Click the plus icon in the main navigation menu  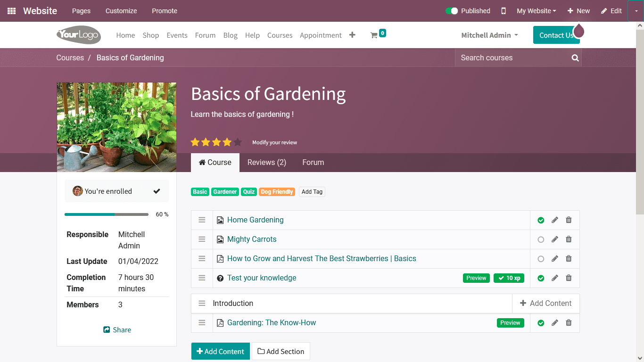[353, 35]
